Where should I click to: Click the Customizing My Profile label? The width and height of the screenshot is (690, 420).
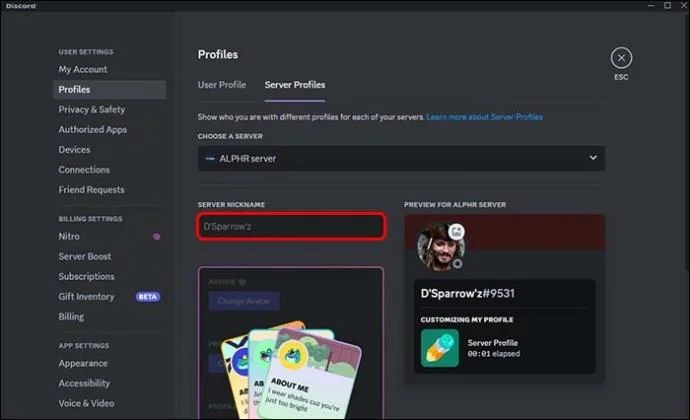pyautogui.click(x=466, y=320)
